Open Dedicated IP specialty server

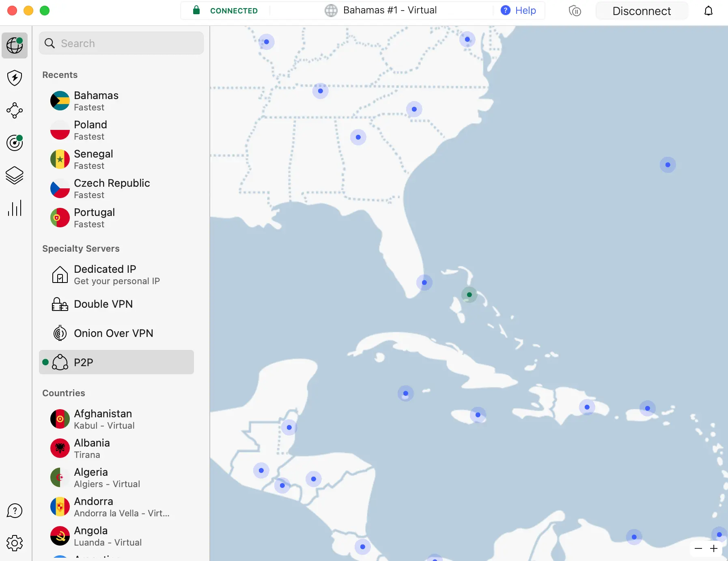click(x=116, y=274)
